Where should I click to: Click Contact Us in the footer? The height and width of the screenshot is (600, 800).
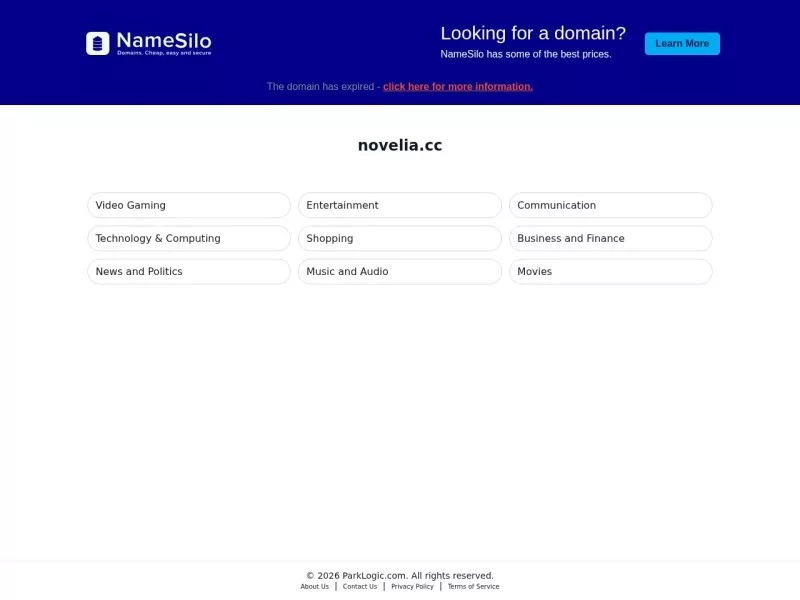pos(360,587)
